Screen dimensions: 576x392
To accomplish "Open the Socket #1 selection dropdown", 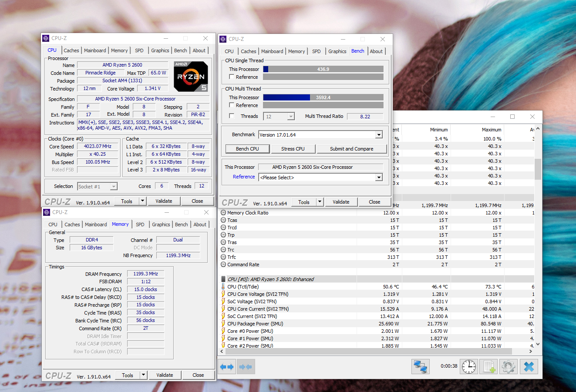I will click(114, 187).
